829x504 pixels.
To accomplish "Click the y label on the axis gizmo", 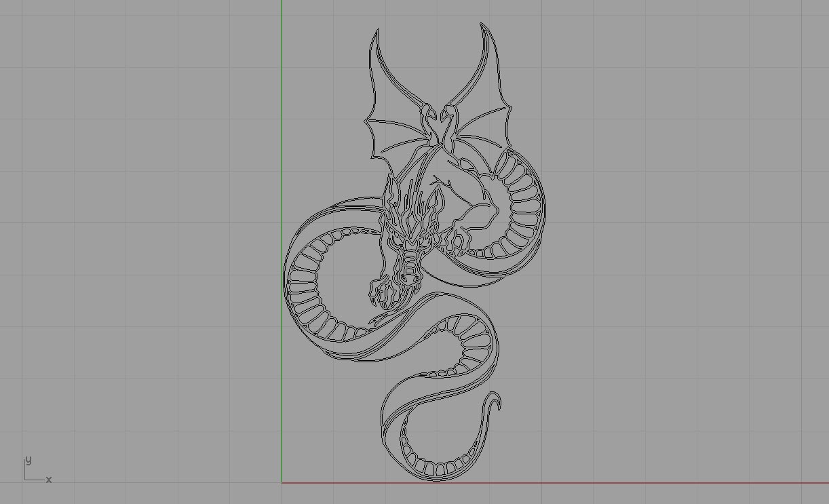I will point(27,460).
